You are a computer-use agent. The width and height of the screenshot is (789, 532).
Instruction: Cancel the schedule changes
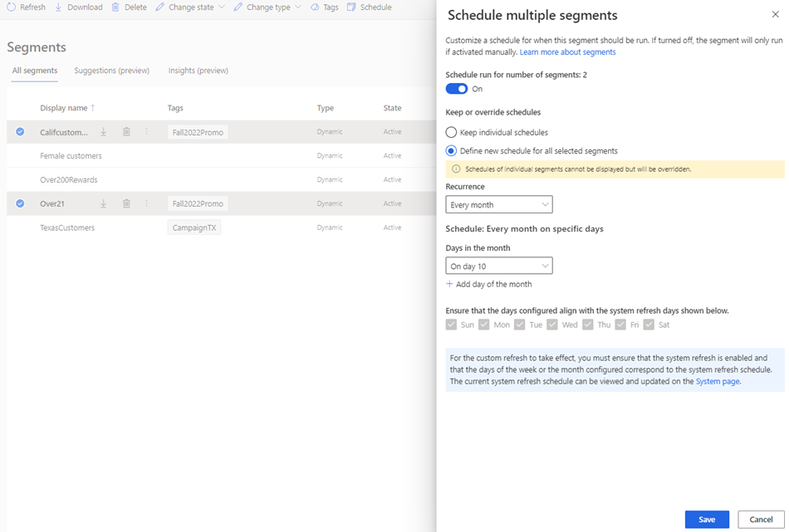pos(761,520)
